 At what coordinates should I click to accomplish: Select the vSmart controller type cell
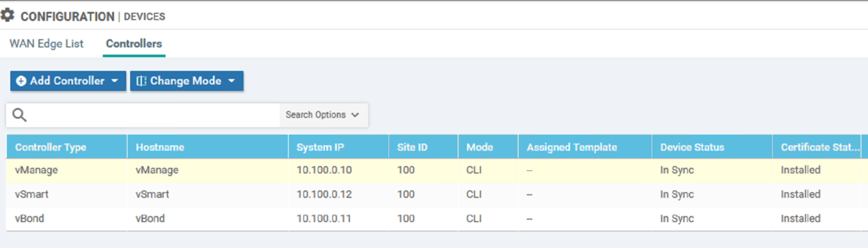click(x=32, y=195)
